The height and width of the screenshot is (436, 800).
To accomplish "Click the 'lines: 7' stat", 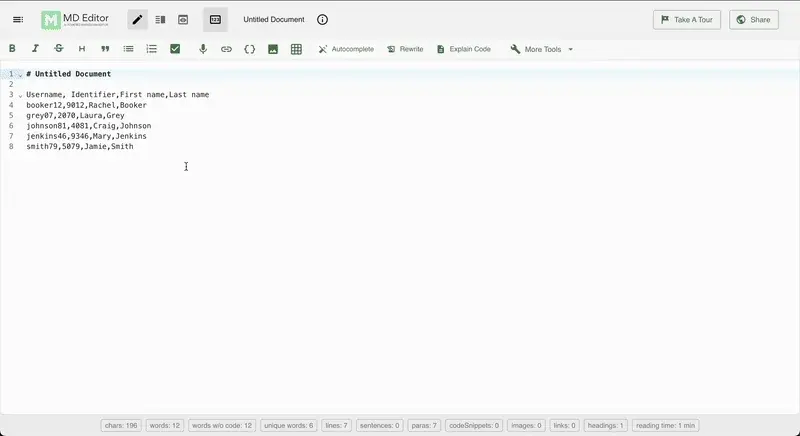I will (x=336, y=425).
